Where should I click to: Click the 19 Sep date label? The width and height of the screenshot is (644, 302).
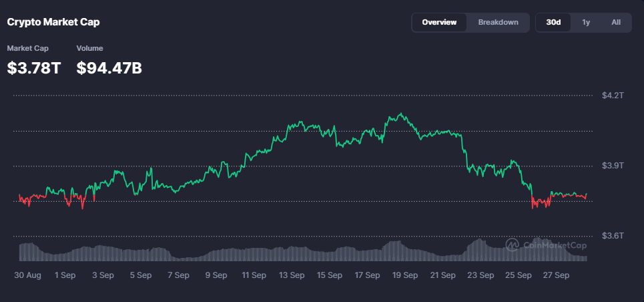pyautogui.click(x=404, y=275)
